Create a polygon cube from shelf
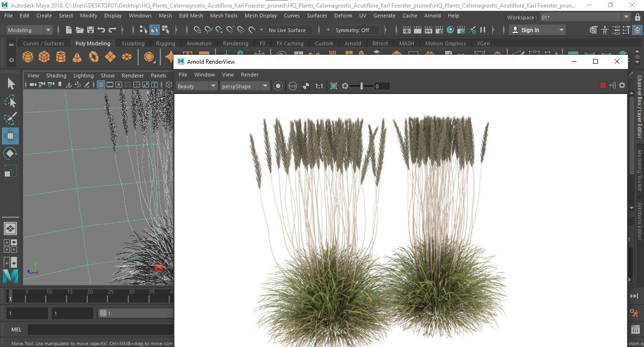Viewport: 644px width, 347px height. tap(44, 57)
